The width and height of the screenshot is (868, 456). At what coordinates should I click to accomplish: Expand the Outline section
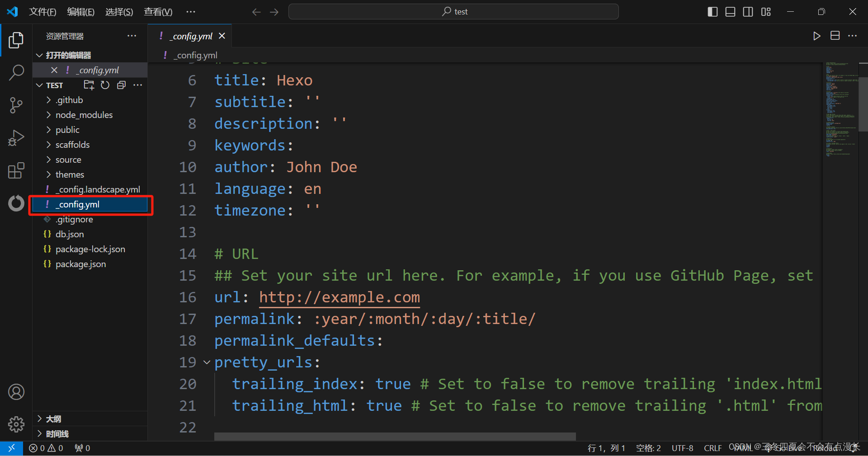[x=90, y=419]
